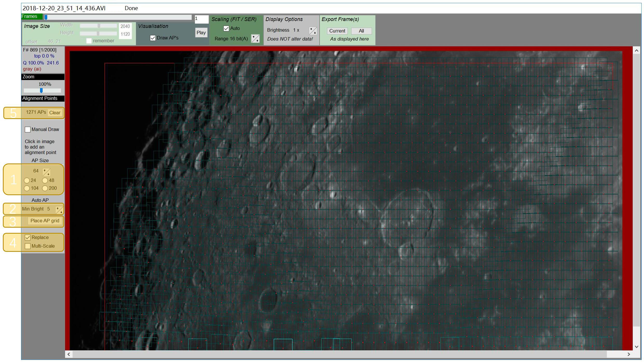Toggle the Draw AP's checkbox
The image size is (644, 362).
(x=154, y=38)
